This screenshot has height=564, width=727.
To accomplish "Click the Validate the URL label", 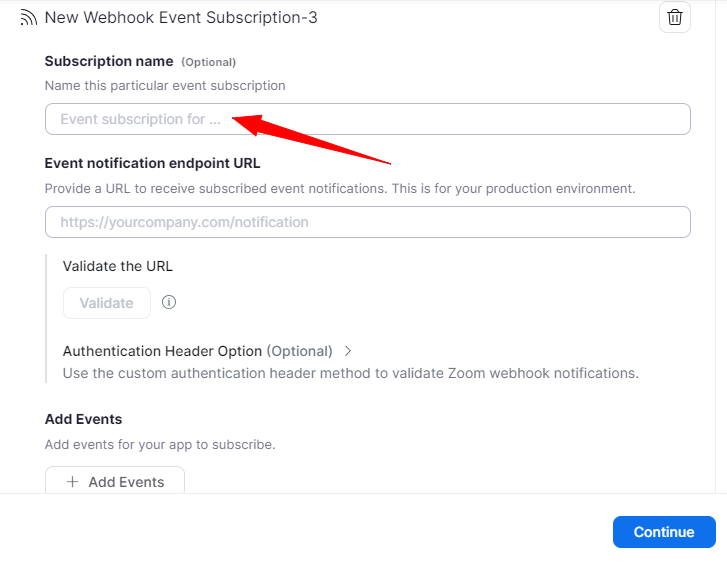I will click(x=118, y=266).
